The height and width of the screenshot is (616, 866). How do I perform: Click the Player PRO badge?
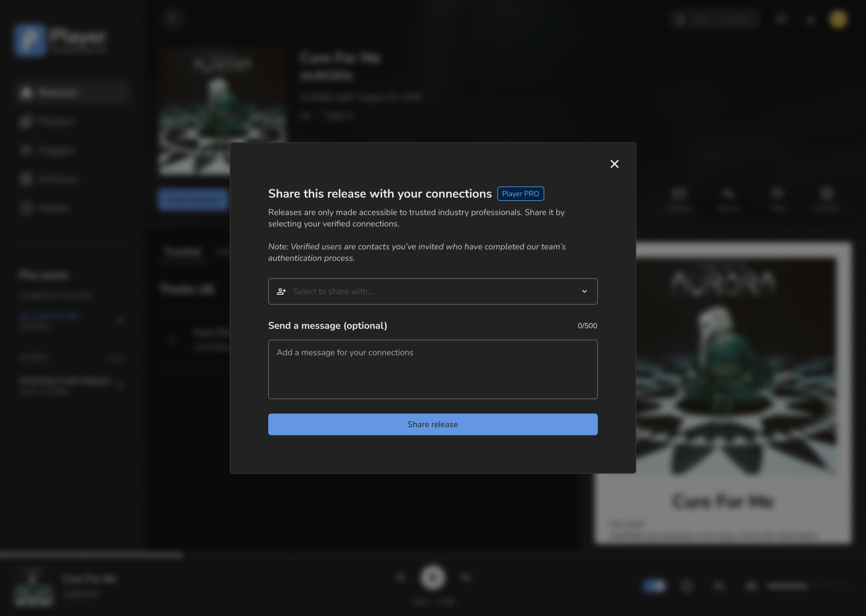click(x=520, y=194)
